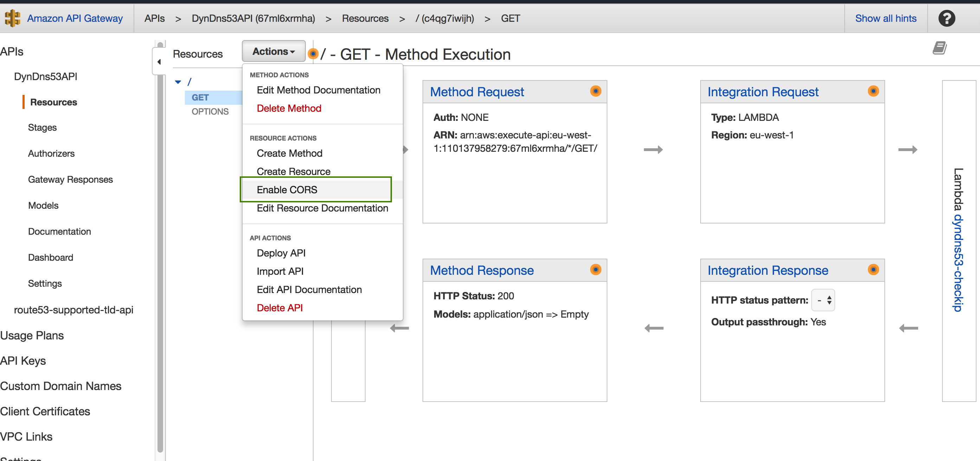
Task: Open the Stages sidebar item
Action: pos(42,128)
